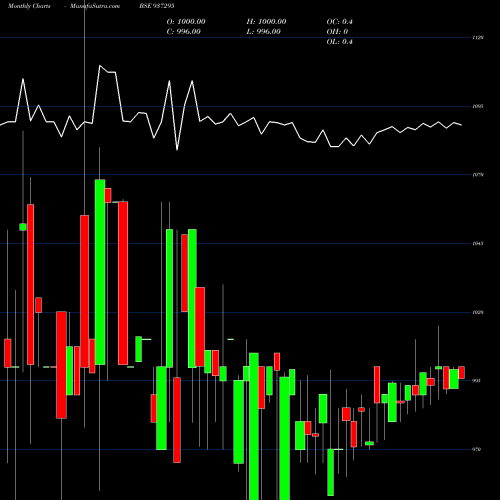Click the MunafaSutra.com label
Image resolution: width=500 pixels, height=500 pixels.
95,6
